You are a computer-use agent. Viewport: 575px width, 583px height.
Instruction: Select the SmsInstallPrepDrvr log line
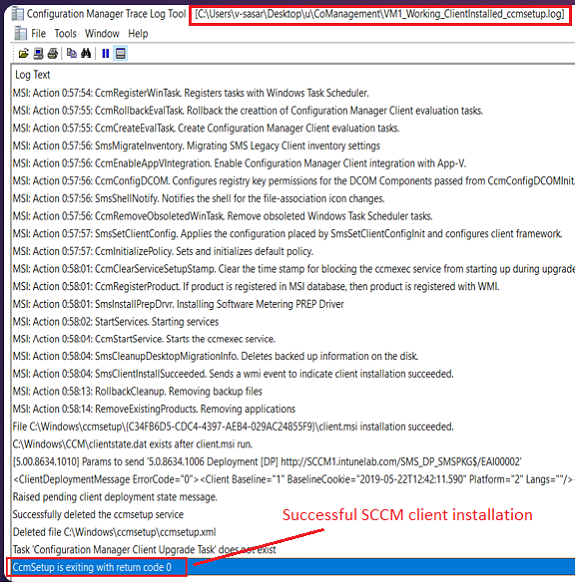[x=293, y=304]
